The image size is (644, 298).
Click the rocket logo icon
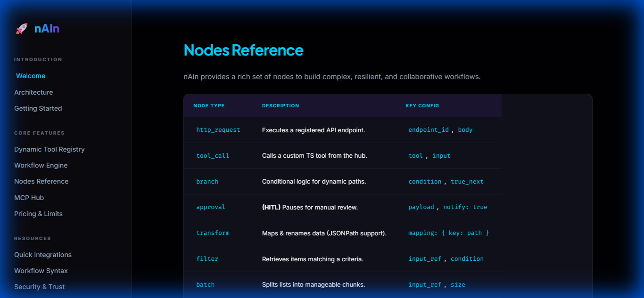coord(21,28)
